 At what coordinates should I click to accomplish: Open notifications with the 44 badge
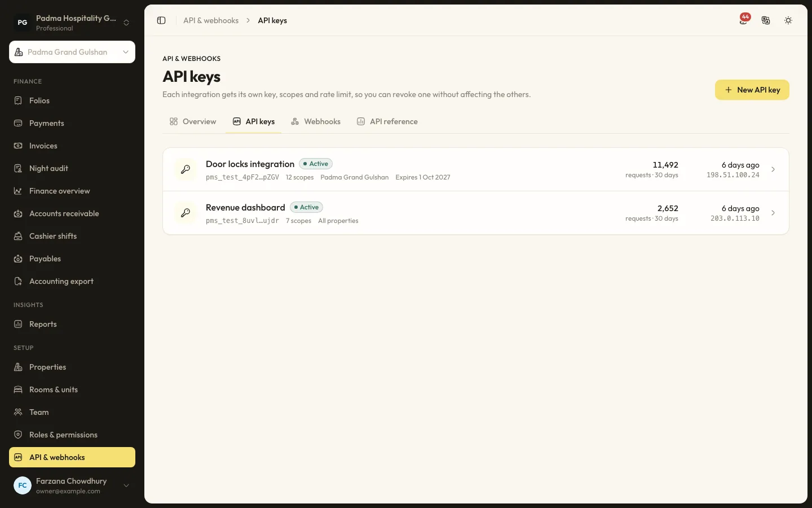pyautogui.click(x=744, y=20)
